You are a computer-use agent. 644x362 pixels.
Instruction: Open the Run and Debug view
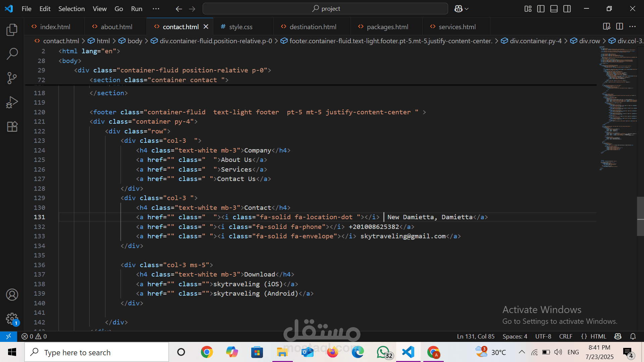pyautogui.click(x=12, y=102)
